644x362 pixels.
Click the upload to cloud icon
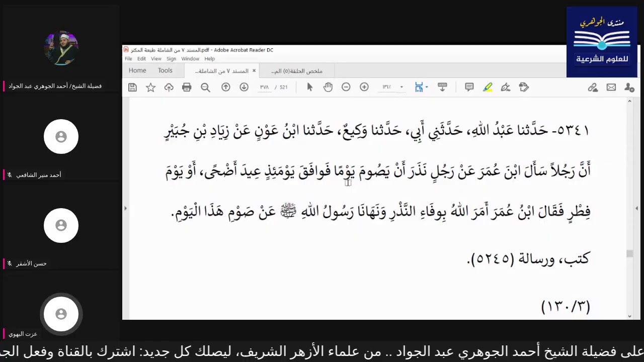click(169, 87)
